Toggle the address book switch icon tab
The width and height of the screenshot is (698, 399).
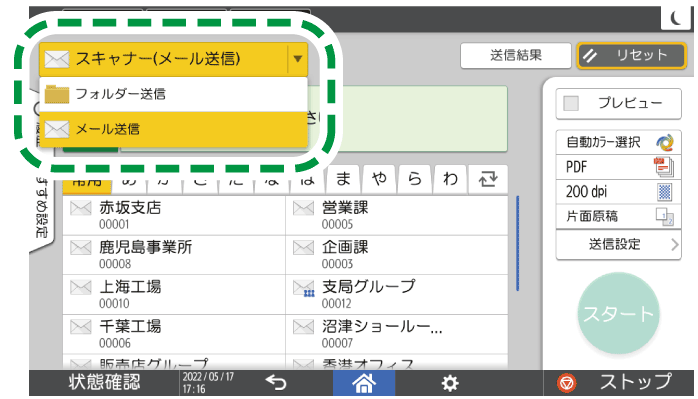point(488,179)
